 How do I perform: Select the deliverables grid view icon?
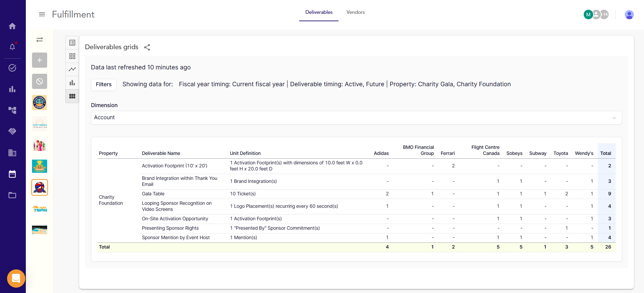pos(72,96)
